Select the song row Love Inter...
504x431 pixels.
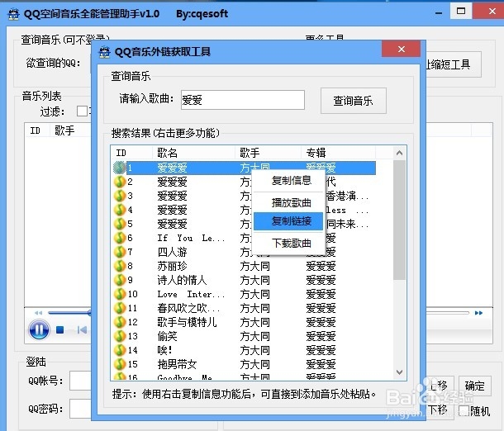pyautogui.click(x=245, y=294)
